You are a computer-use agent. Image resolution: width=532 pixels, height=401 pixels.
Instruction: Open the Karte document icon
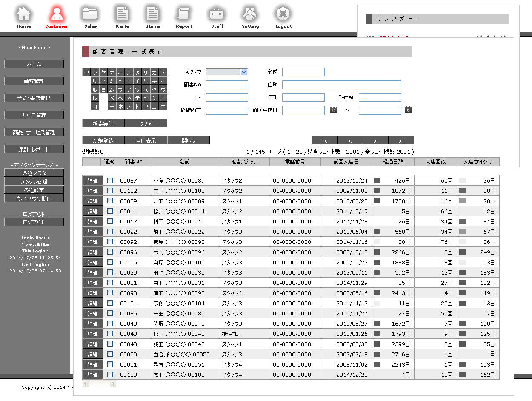coord(123,17)
